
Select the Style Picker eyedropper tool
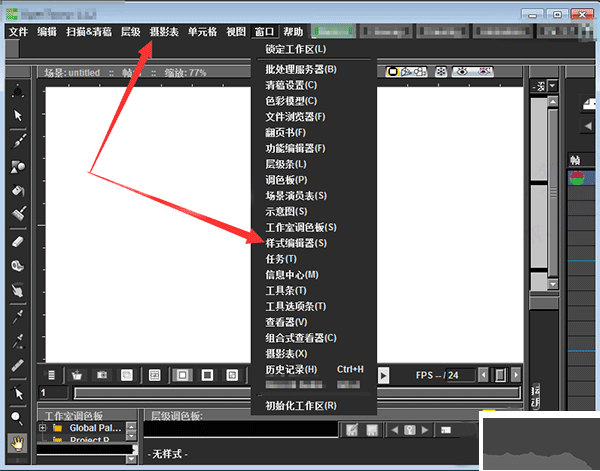click(18, 317)
